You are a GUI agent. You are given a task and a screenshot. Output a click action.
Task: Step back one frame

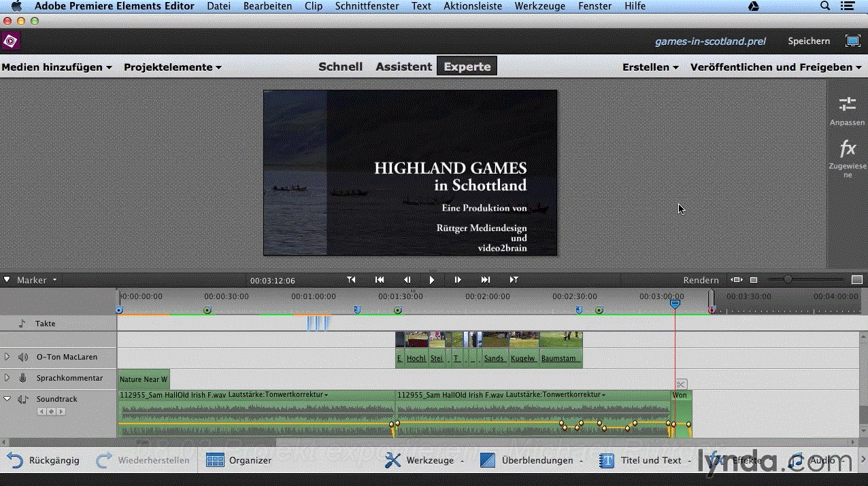(407, 279)
